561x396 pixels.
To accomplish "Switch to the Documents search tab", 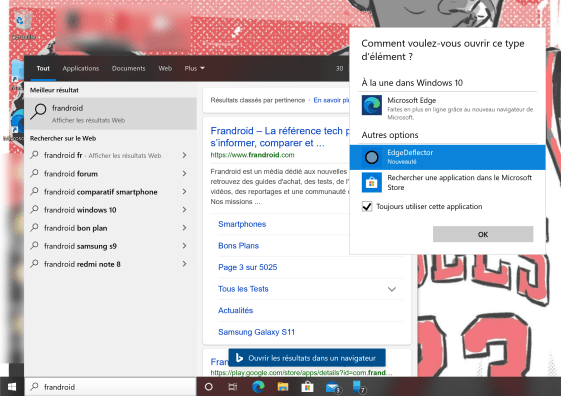I will [128, 68].
